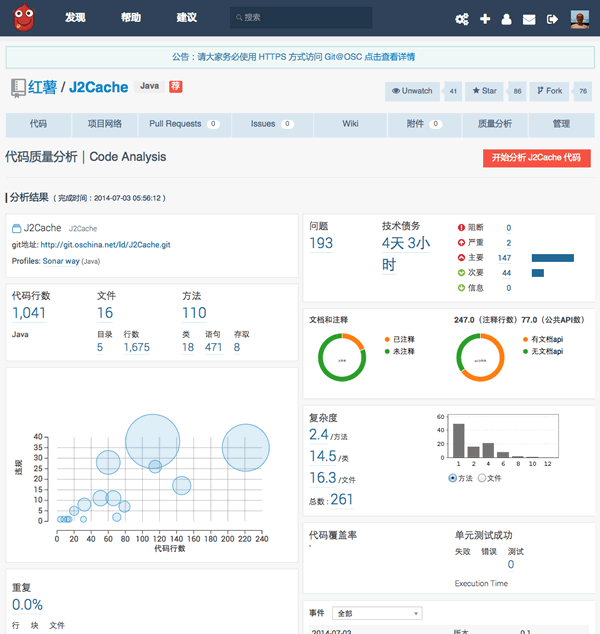Viewport: 600px width, 634px height.
Task: Click the repository book icon
Action: pos(18,88)
